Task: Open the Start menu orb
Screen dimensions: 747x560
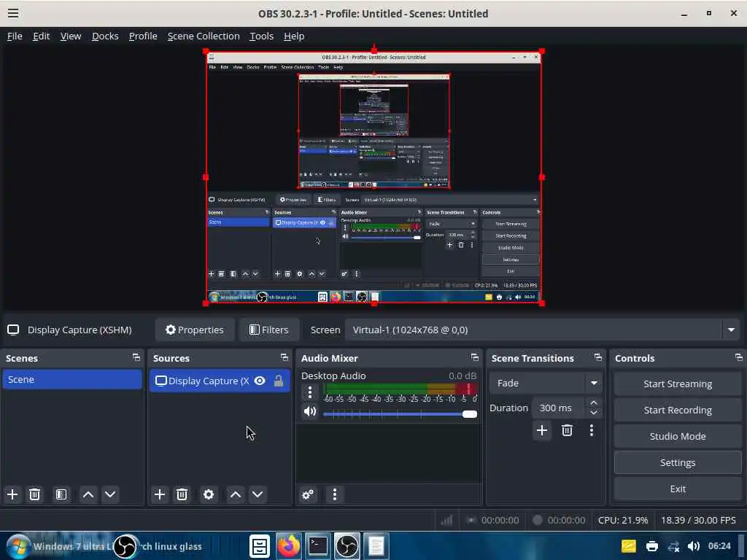Action: [x=18, y=546]
